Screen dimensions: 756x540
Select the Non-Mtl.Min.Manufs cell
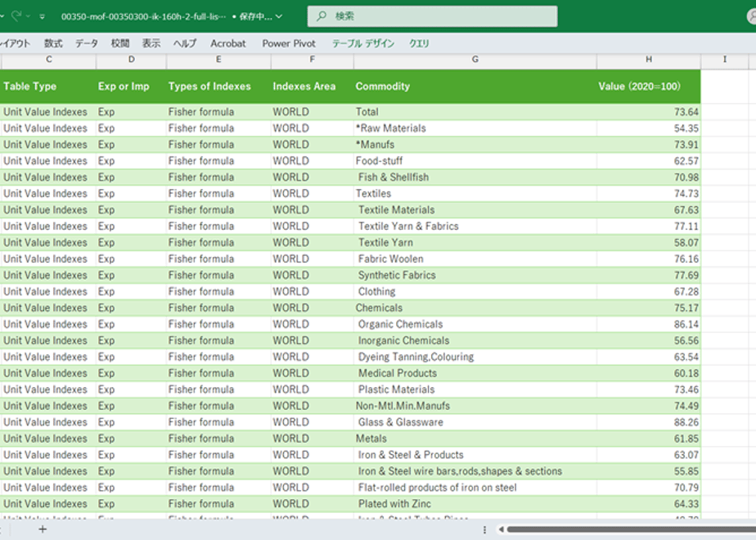pos(475,406)
